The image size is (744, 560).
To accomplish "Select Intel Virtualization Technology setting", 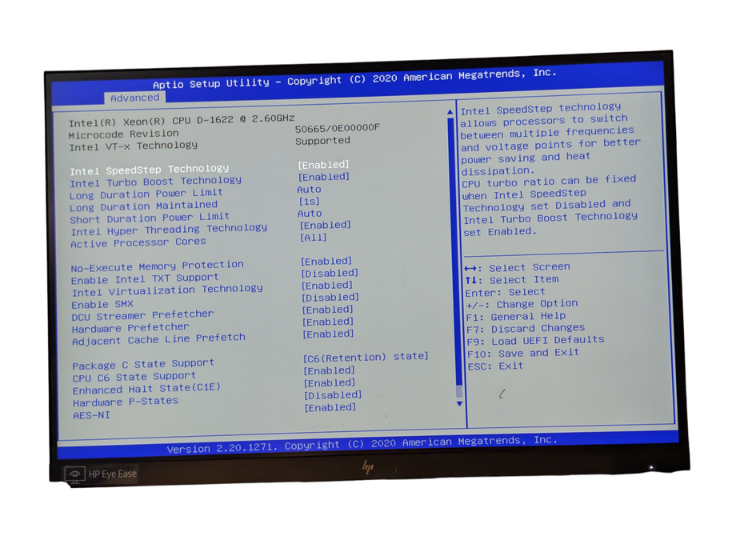I will point(167,290).
